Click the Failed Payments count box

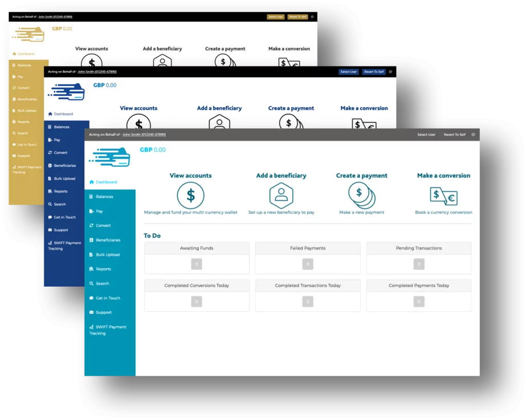tap(308, 264)
